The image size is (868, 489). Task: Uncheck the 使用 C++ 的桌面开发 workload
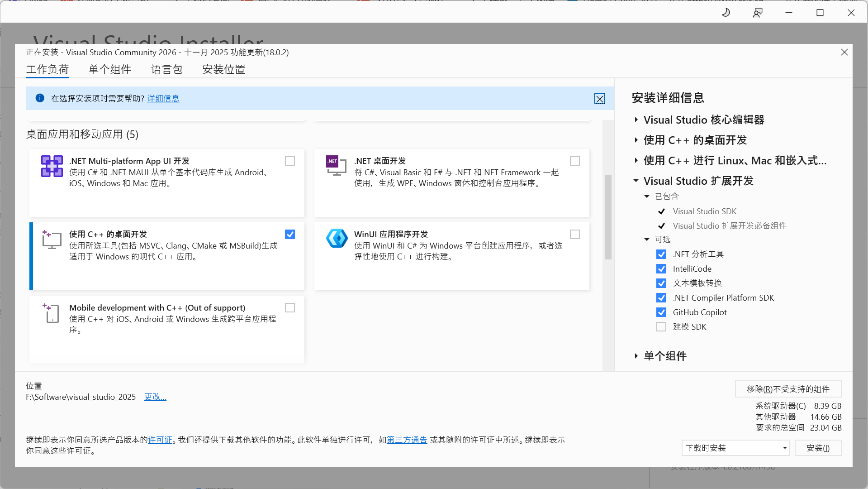290,235
